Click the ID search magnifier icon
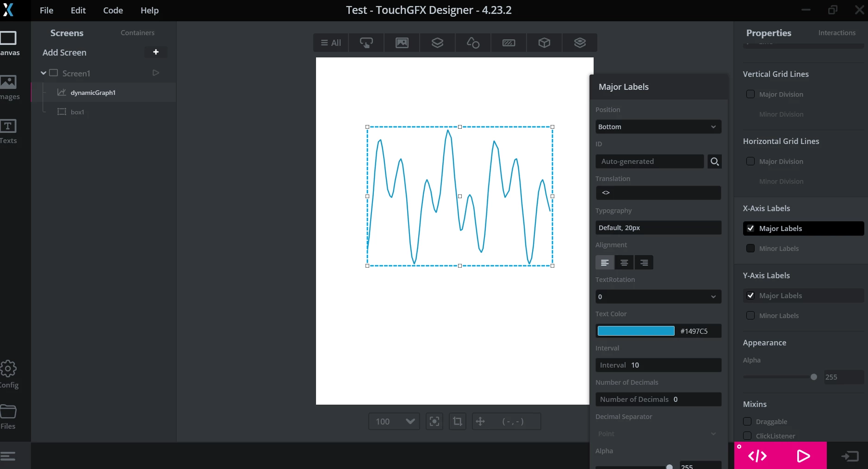 tap(715, 162)
